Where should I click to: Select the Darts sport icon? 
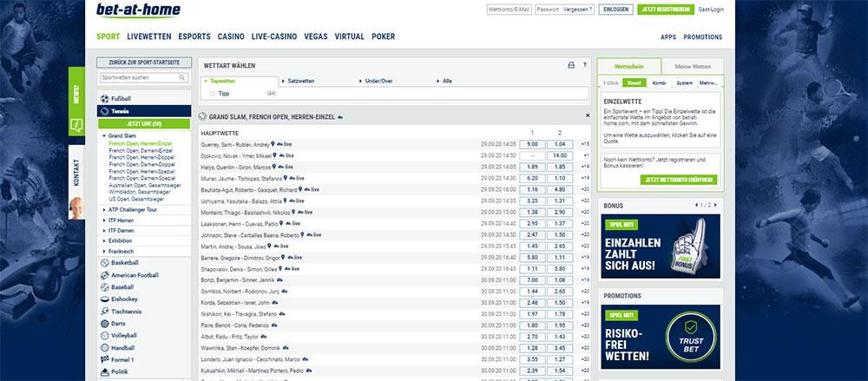click(105, 324)
